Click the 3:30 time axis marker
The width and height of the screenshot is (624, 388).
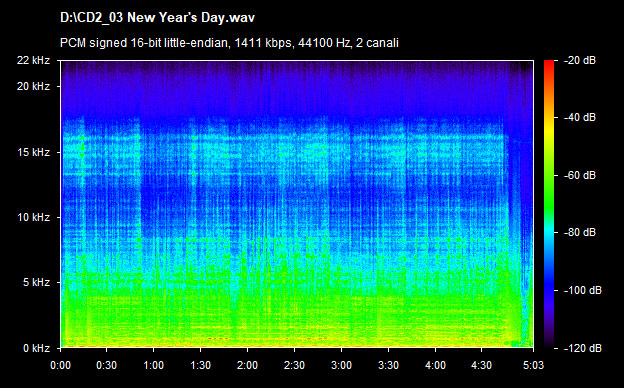[x=388, y=365]
